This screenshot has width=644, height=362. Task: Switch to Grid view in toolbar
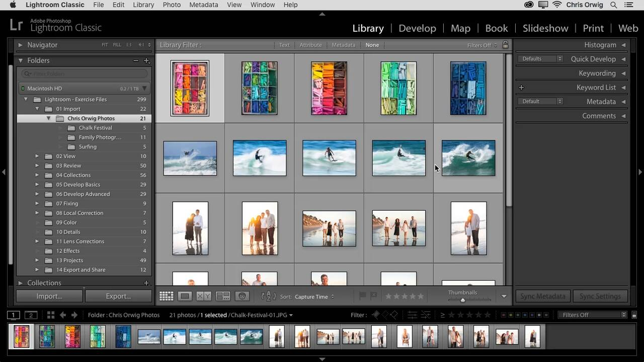pyautogui.click(x=167, y=296)
